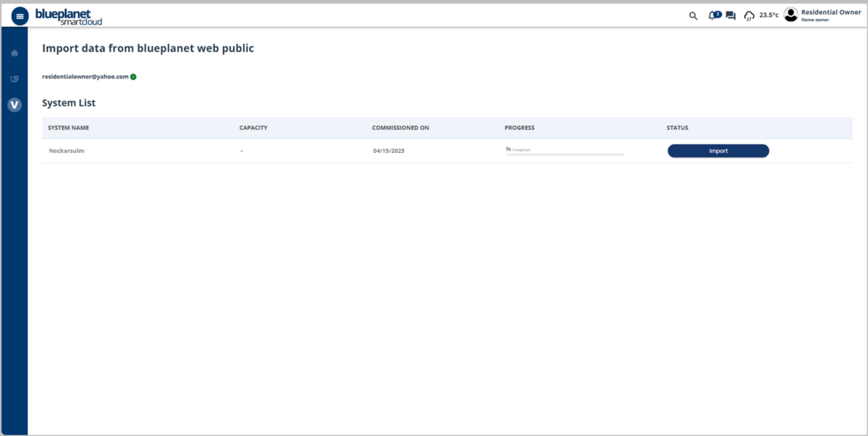The image size is (868, 436).
Task: Open the notifications bell
Action: point(713,15)
